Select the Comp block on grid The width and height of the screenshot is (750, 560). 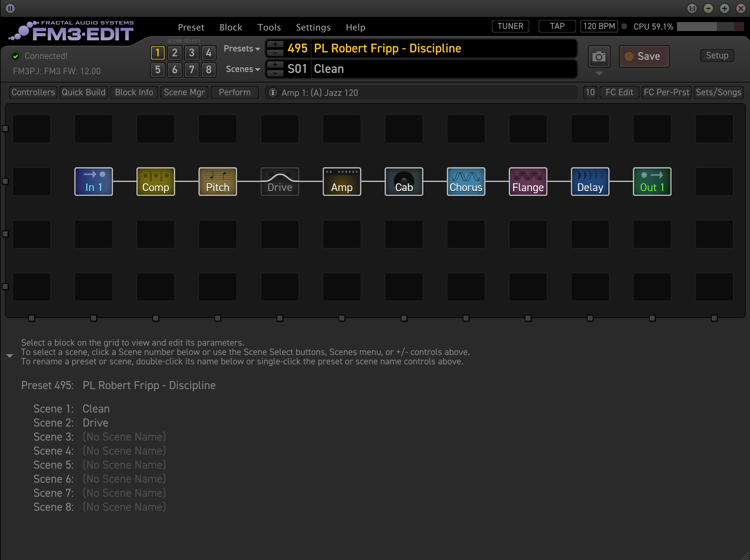tap(155, 181)
